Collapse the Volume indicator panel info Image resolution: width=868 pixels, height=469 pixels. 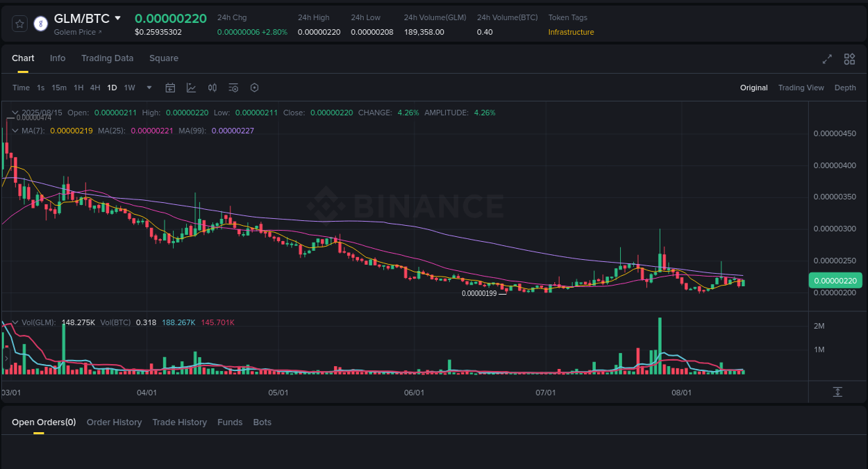point(15,322)
